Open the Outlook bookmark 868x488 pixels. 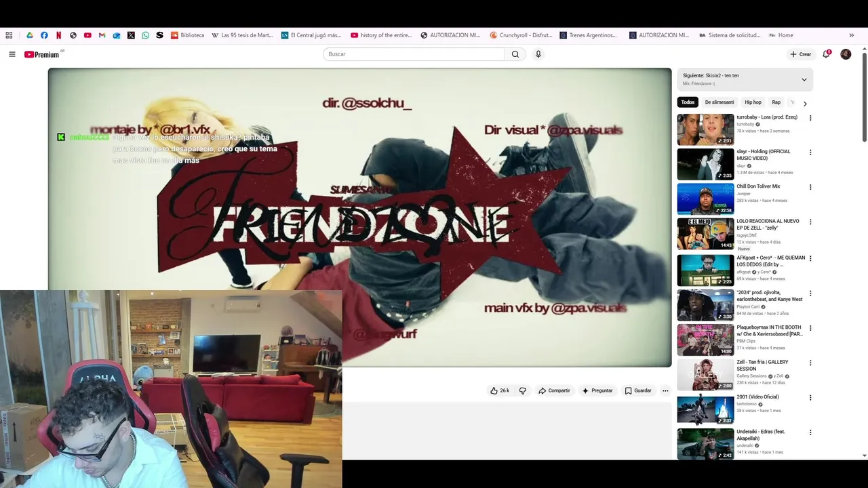coord(117,35)
